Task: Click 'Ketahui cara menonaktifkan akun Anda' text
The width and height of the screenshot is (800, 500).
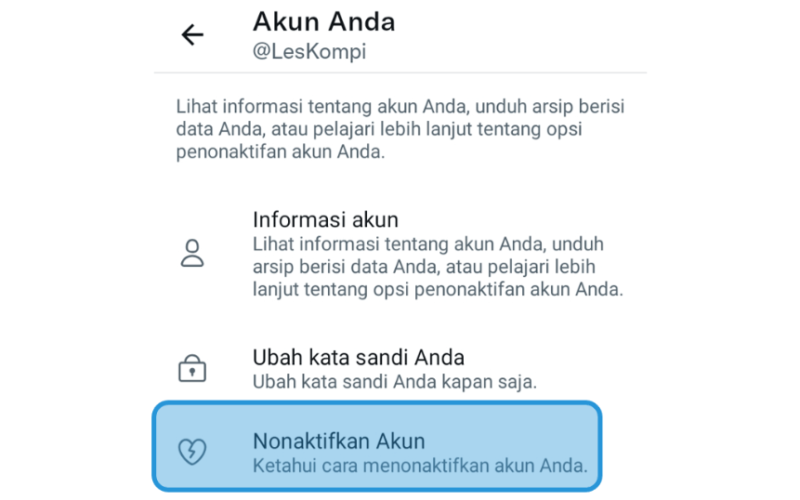Action: click(x=420, y=466)
